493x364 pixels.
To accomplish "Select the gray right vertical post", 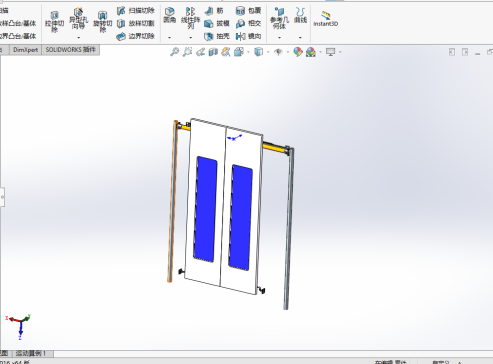I will tap(288, 228).
